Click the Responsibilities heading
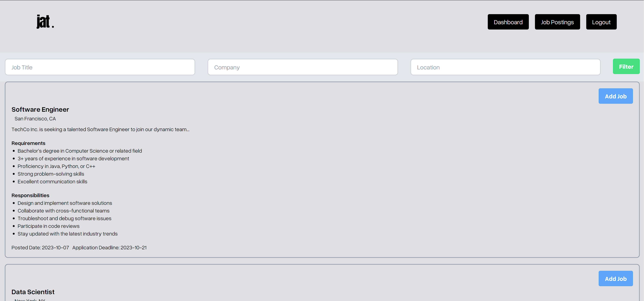Viewport: 644px width, 301px height. point(30,195)
